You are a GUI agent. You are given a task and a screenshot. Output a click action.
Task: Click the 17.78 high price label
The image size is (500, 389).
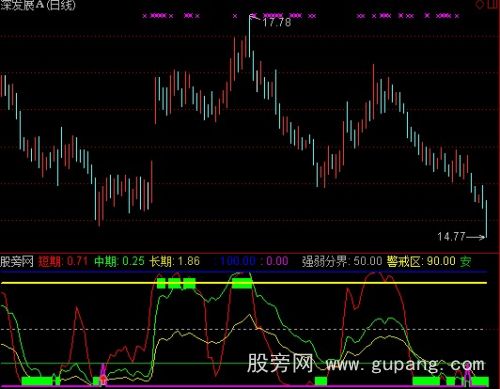point(277,22)
